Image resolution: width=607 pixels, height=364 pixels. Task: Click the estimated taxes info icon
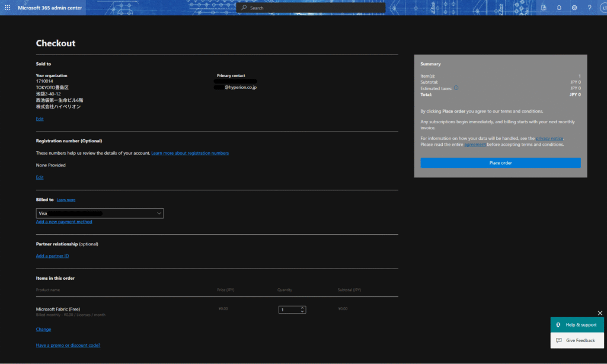point(456,88)
